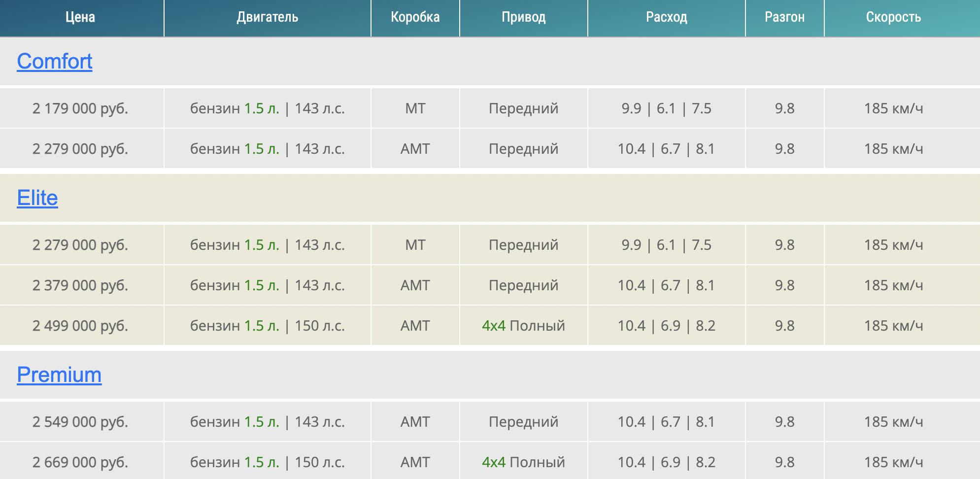The image size is (980, 479).
Task: Click the Цена column header
Action: coord(80,17)
